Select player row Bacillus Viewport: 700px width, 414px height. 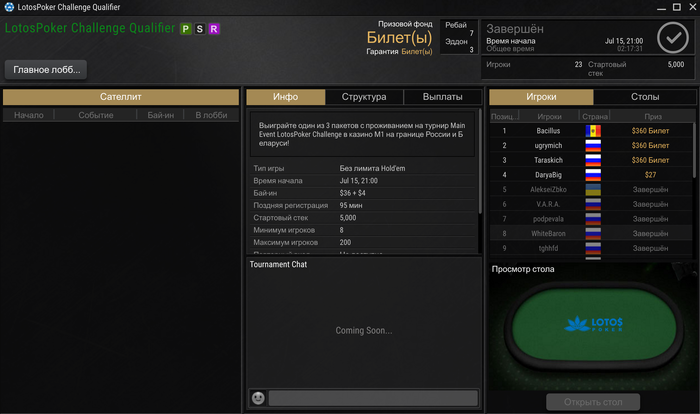point(591,131)
